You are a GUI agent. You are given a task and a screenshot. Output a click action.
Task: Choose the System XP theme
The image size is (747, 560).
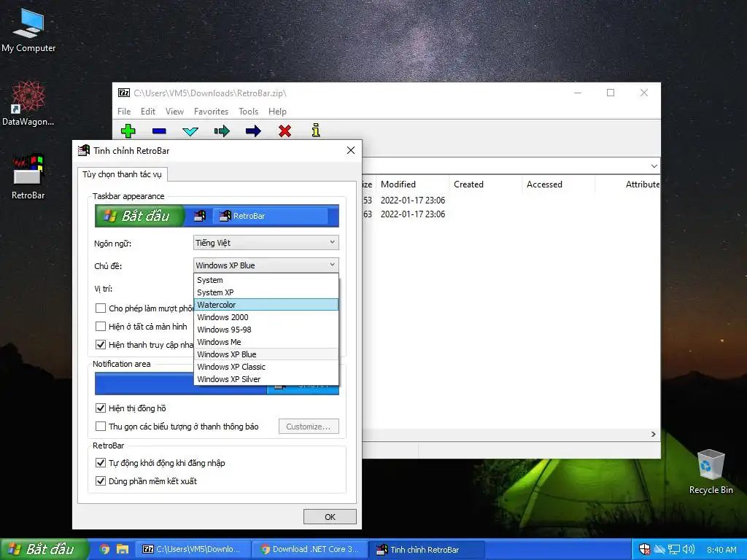(266, 292)
